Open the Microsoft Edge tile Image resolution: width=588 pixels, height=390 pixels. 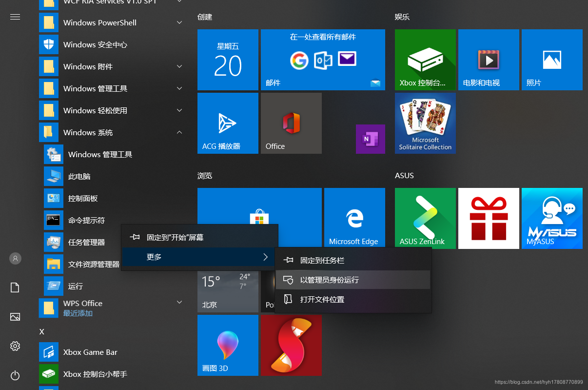(354, 218)
